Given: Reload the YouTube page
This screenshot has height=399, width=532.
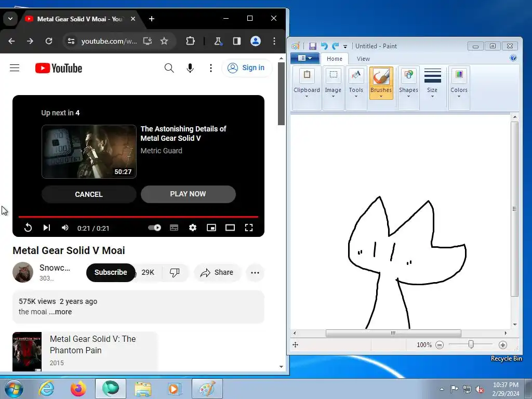Looking at the screenshot, I should 49,41.
